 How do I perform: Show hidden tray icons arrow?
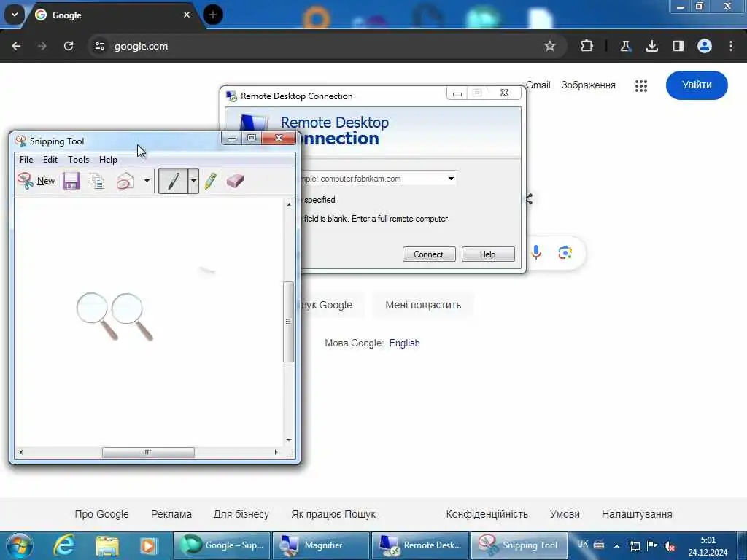616,545
